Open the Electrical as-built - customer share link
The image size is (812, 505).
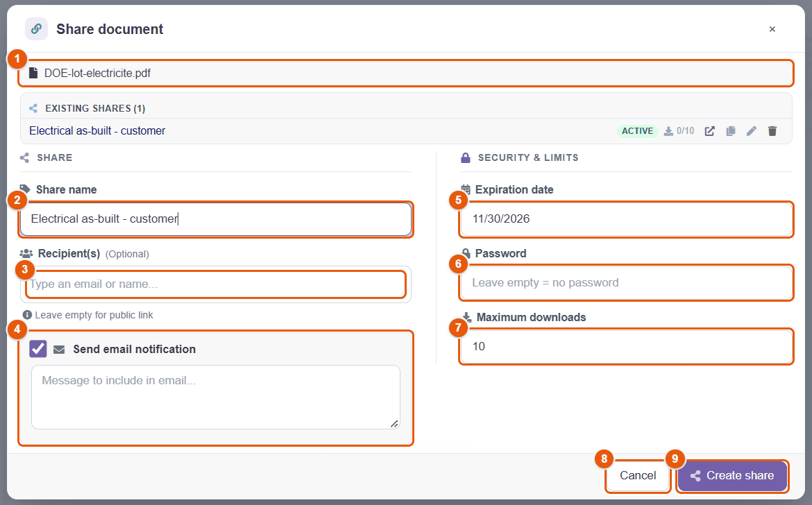point(97,131)
